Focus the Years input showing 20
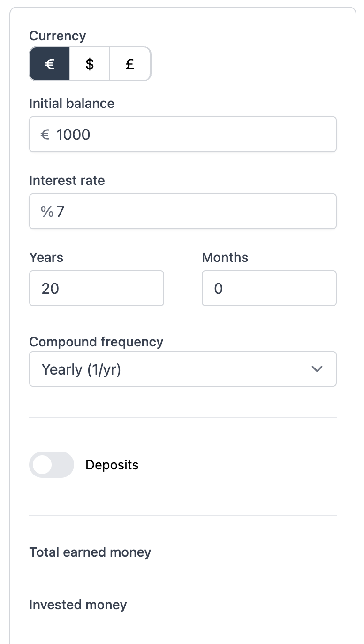364x644 pixels. pyautogui.click(x=97, y=288)
